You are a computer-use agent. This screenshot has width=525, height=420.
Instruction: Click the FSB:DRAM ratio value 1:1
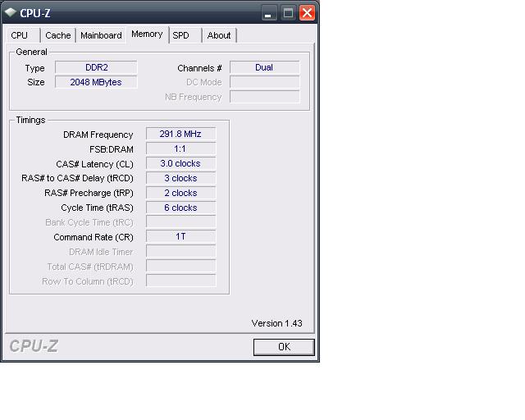180,148
